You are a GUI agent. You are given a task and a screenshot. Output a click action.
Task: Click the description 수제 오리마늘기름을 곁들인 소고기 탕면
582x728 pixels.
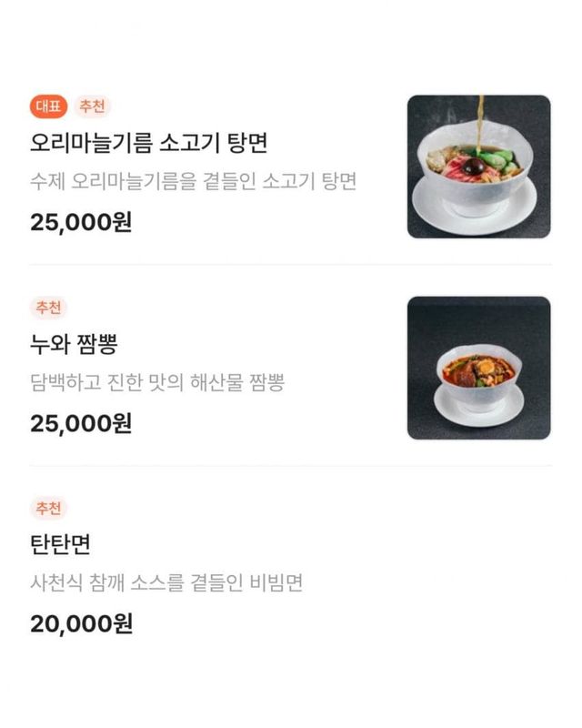point(193,181)
